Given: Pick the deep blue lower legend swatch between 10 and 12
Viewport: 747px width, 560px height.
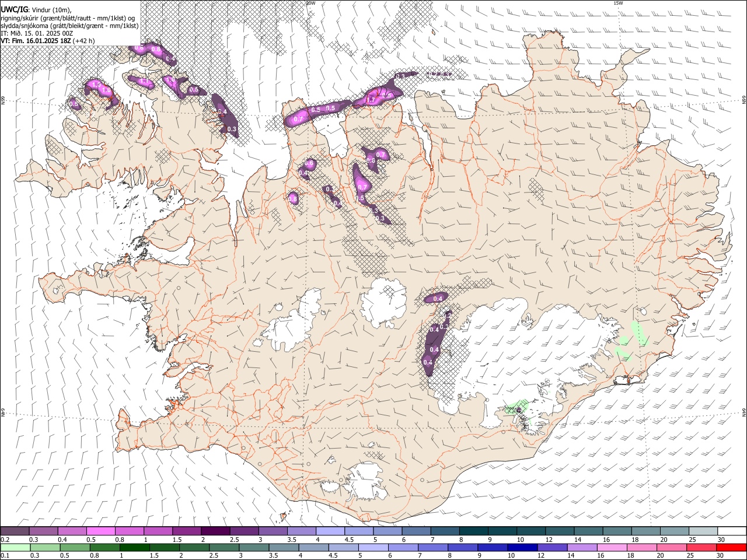Looking at the screenshot, I should point(522,548).
